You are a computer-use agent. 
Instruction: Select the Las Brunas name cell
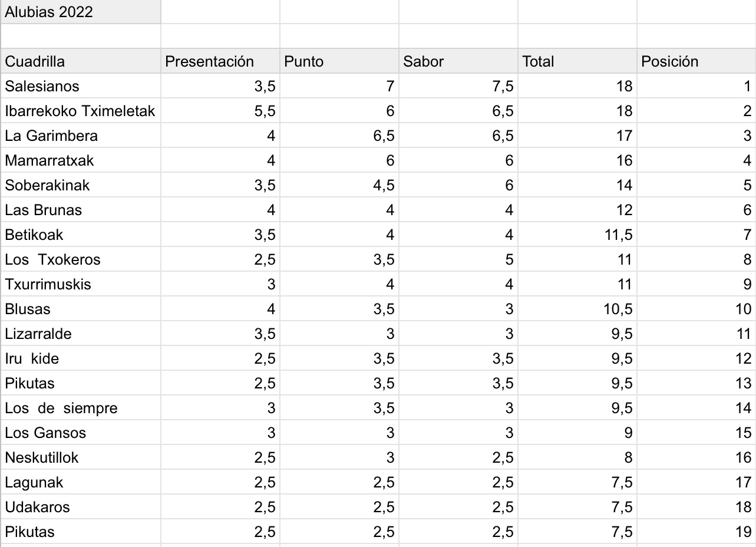coord(80,210)
